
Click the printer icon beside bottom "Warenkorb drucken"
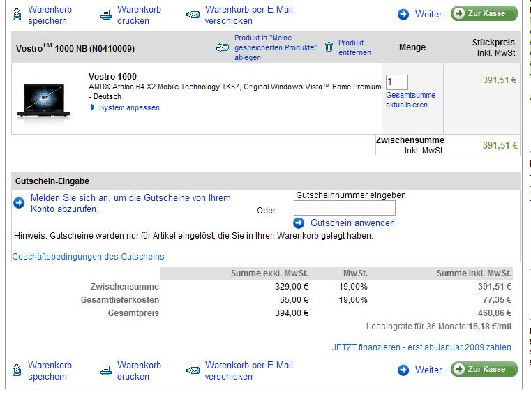[x=105, y=370]
